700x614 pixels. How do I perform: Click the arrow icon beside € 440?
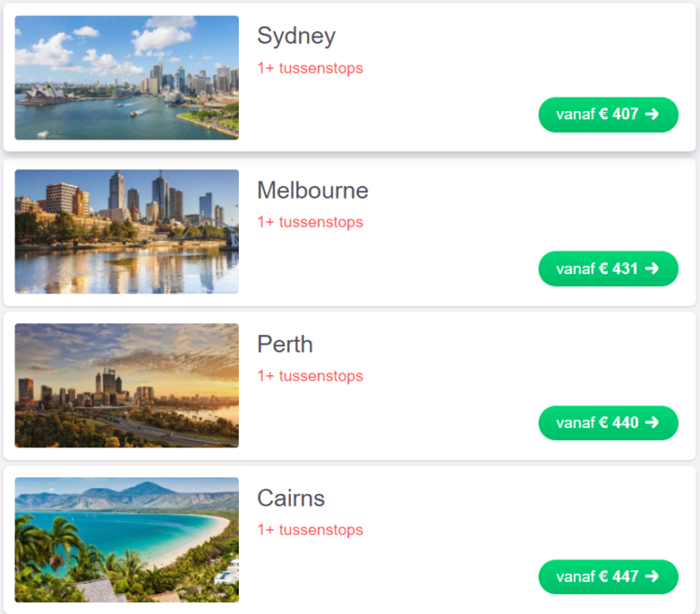tap(652, 423)
